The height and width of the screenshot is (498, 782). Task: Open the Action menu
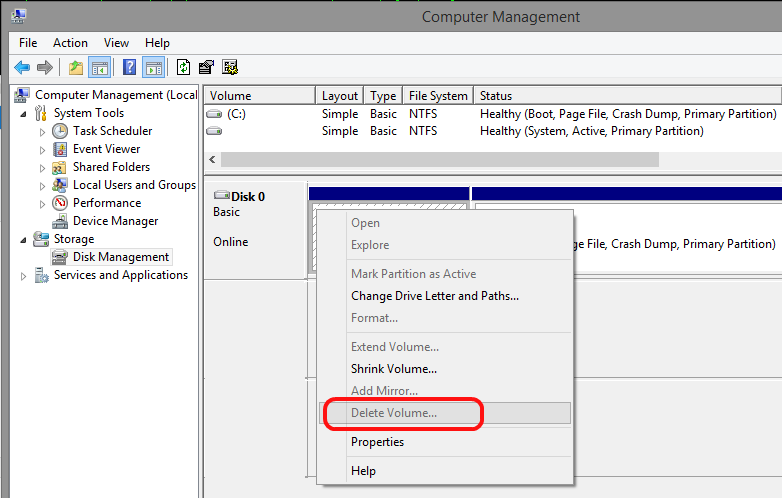click(x=70, y=43)
